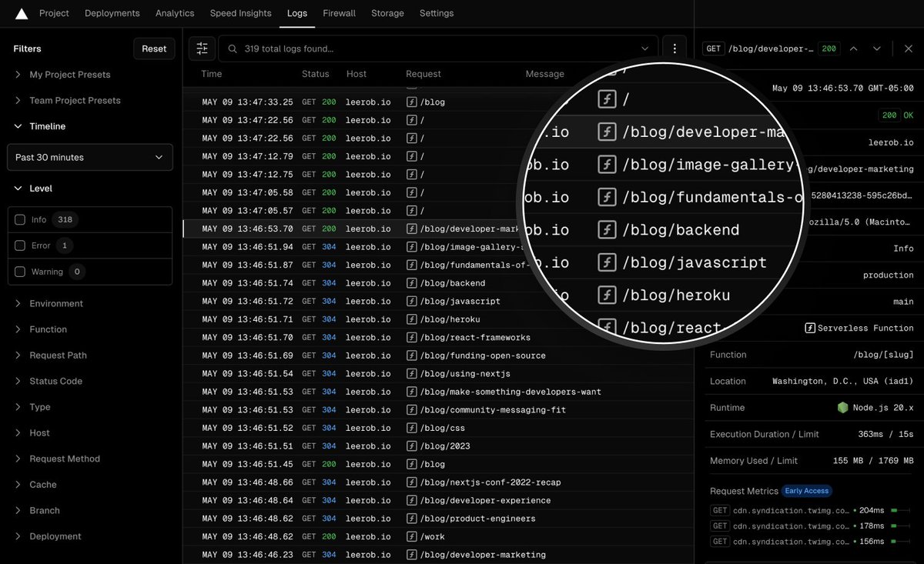Click the Early Access badge
Viewport: 924px width, 564px height.
click(x=807, y=491)
